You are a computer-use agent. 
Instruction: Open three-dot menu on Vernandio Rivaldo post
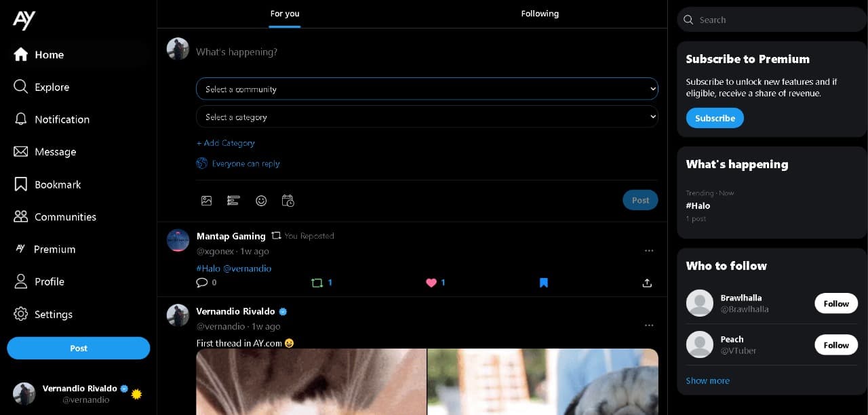[x=649, y=325]
